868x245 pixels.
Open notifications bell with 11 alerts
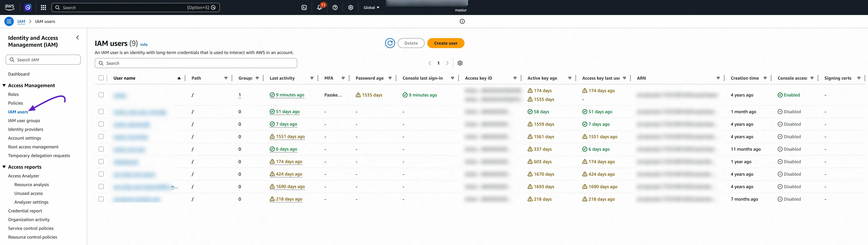click(319, 7)
